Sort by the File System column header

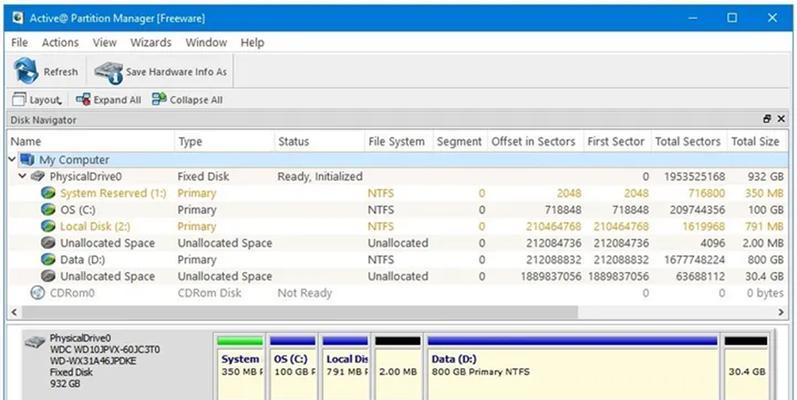398,142
